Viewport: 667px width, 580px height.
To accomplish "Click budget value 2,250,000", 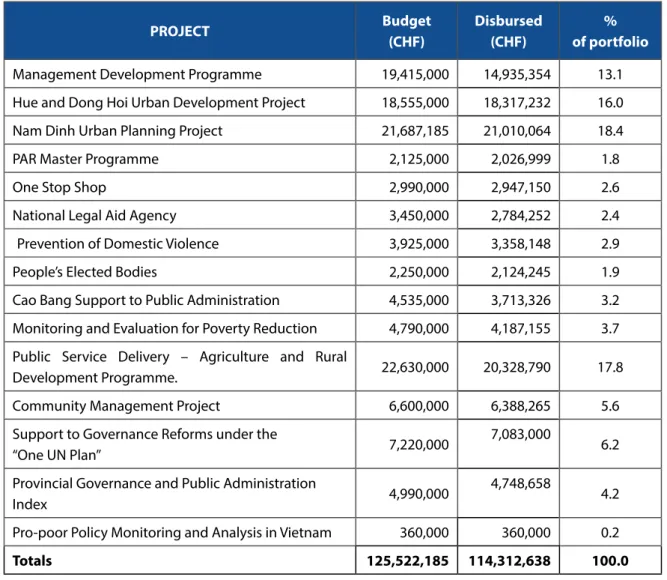I will coord(419,272).
